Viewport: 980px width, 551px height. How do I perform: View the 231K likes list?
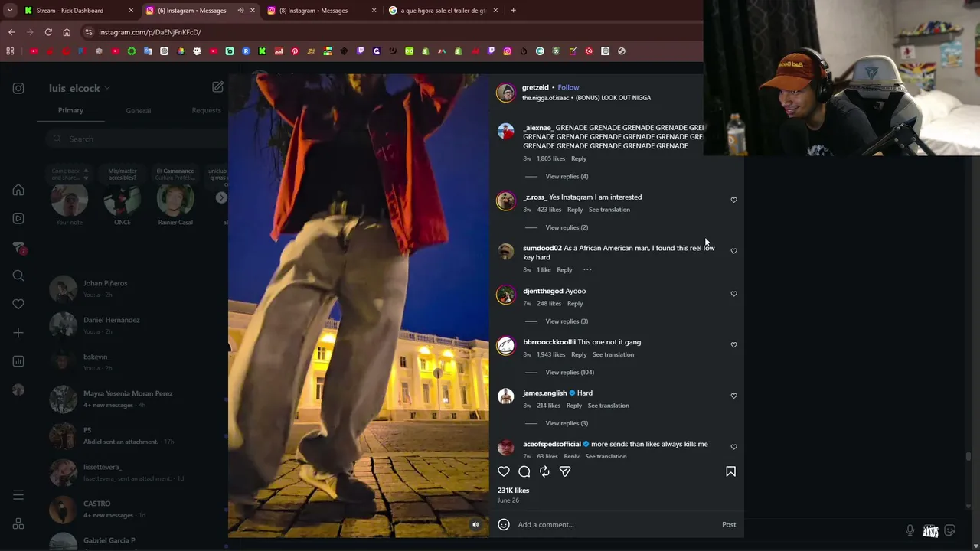coord(513,490)
